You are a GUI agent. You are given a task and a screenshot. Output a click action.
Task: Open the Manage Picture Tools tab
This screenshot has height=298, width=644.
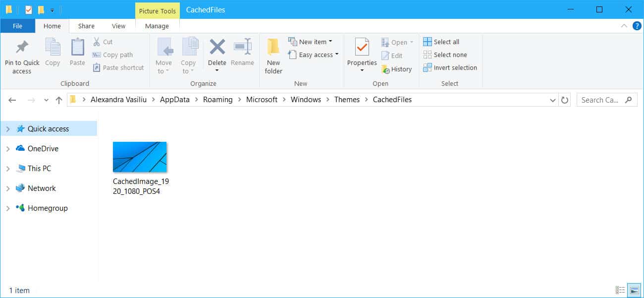[x=157, y=26]
